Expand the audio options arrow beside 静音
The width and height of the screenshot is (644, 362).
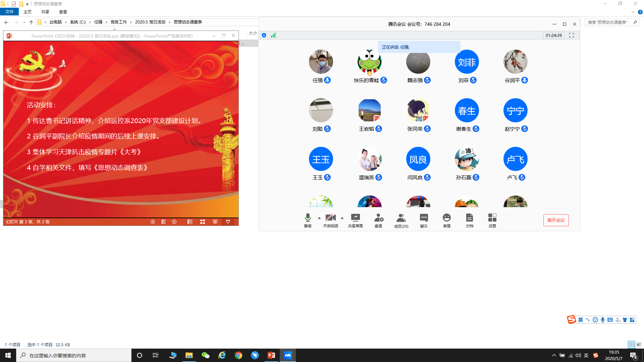tap(319, 218)
